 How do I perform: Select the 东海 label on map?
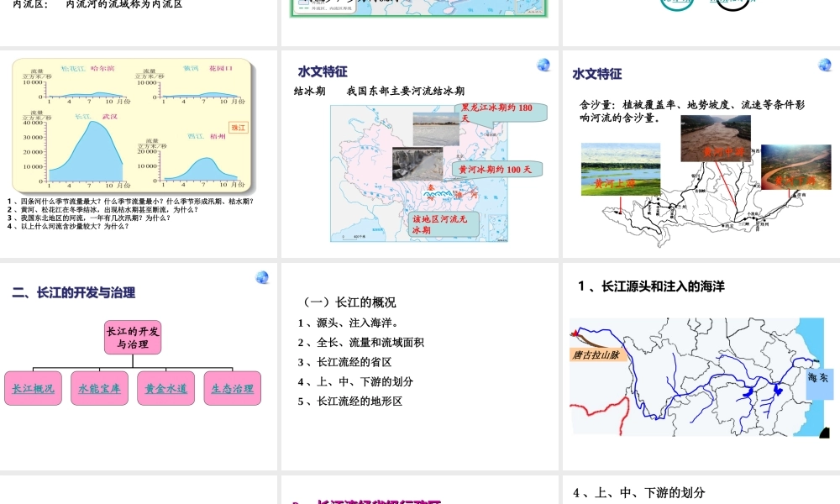(x=818, y=384)
